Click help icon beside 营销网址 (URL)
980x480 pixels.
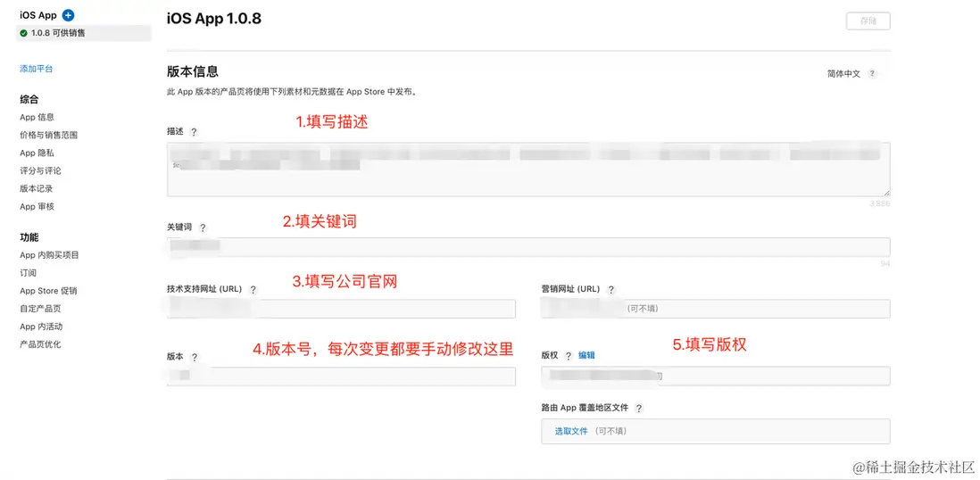[610, 290]
